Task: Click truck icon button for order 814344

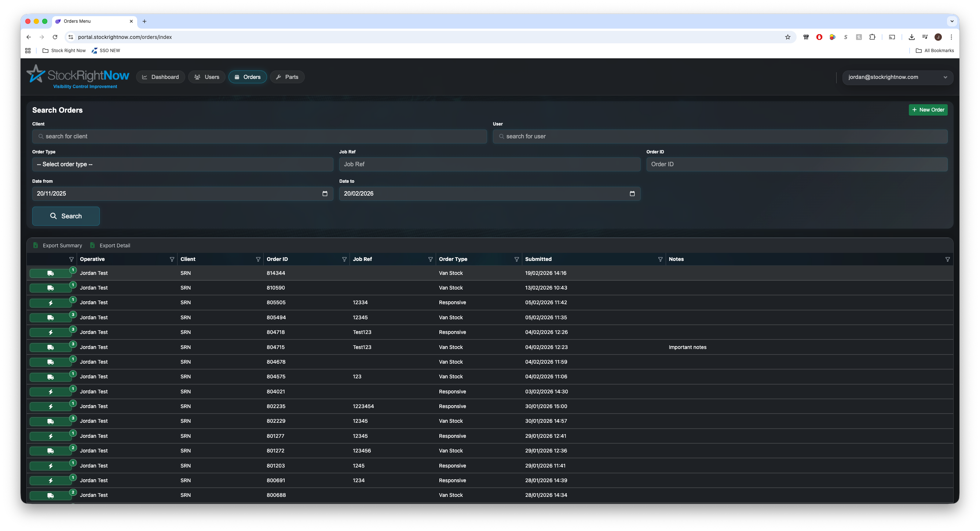Action: 50,273
